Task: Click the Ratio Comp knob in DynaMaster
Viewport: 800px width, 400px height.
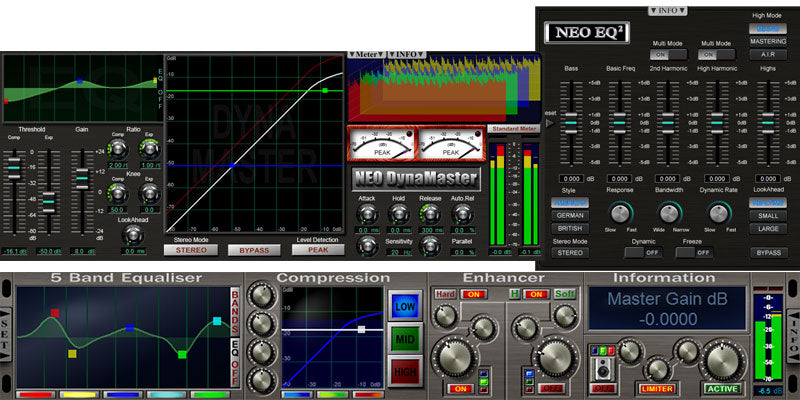Action: [118, 149]
